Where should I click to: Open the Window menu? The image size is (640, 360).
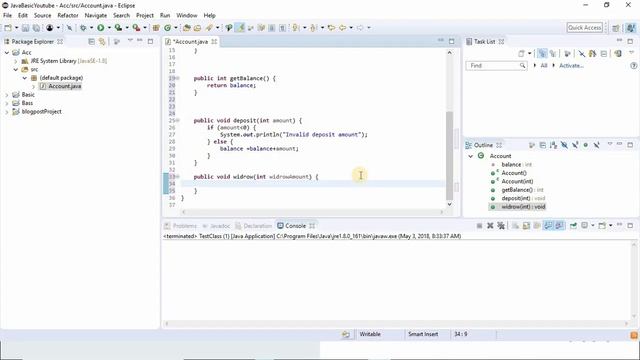187,16
